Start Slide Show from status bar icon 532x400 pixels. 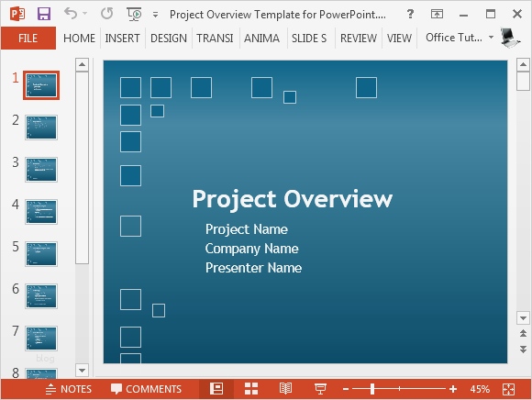(x=320, y=389)
